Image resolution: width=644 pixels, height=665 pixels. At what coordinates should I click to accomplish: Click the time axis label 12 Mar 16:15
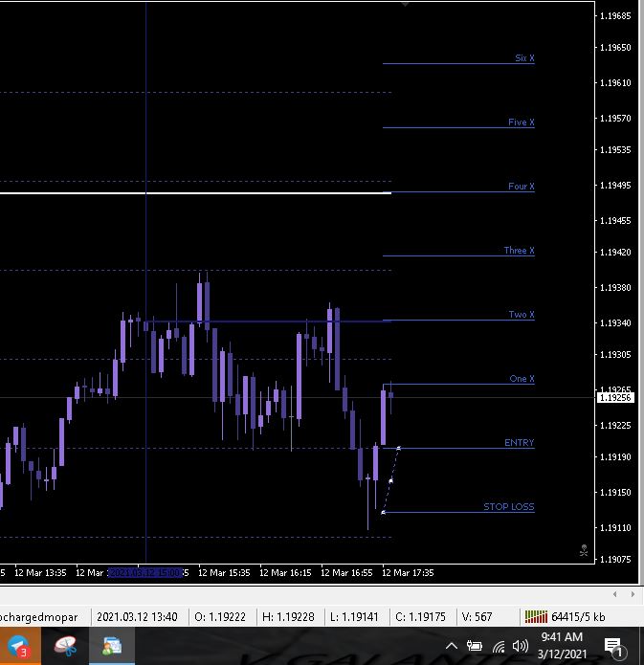(285, 572)
